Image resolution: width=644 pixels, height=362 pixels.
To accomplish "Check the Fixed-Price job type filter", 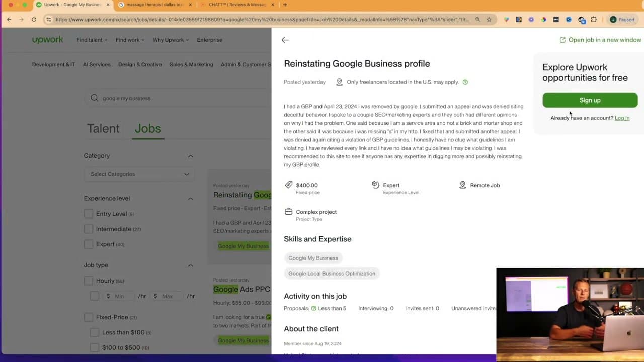I will point(89,317).
